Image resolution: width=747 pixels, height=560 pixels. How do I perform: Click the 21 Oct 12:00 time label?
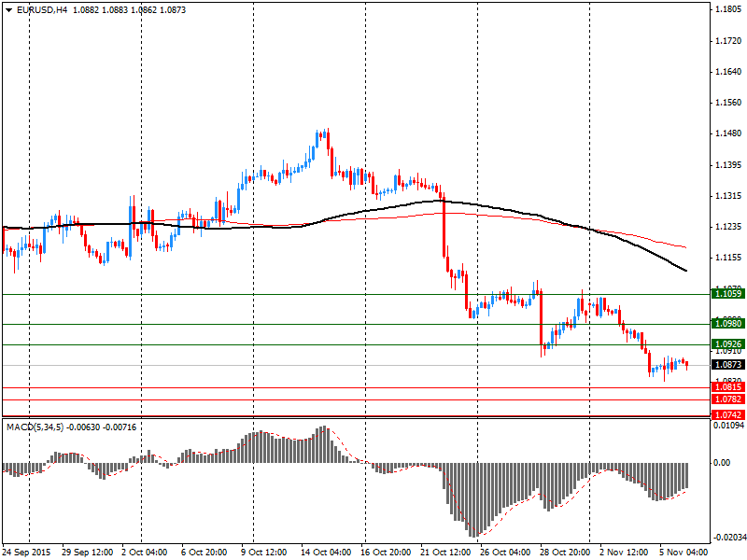coord(445,553)
